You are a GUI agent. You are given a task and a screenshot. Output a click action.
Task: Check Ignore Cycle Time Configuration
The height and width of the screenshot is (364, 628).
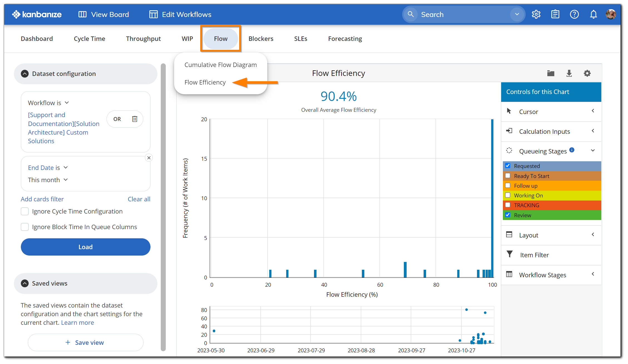(25, 211)
